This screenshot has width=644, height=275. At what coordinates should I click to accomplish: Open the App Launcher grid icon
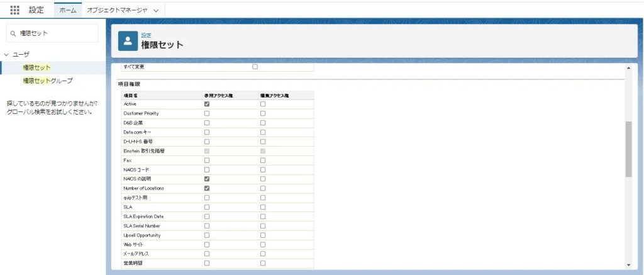click(x=14, y=10)
